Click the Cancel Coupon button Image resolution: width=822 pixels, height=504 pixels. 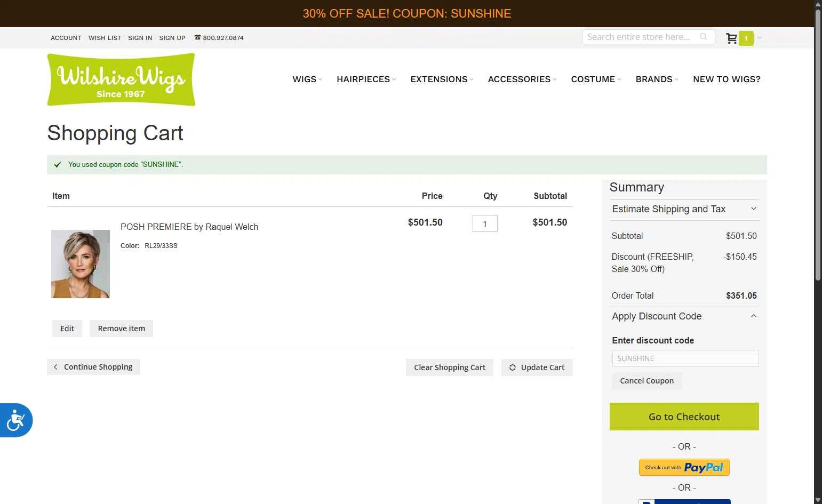coord(647,381)
